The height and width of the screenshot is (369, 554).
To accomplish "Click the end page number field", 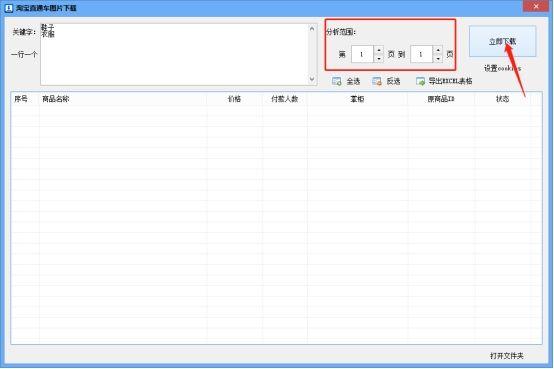I will pos(422,54).
